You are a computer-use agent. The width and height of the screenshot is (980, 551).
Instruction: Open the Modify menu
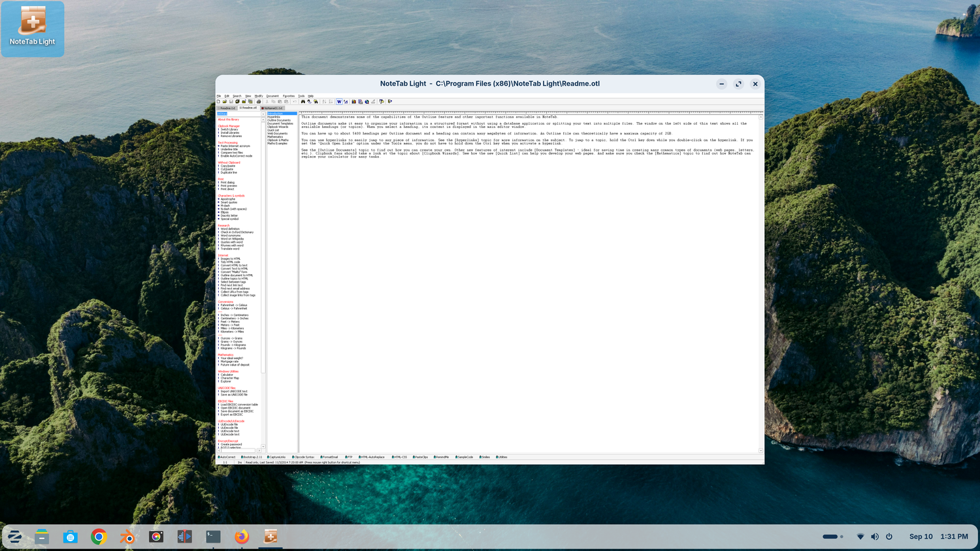pyautogui.click(x=259, y=96)
